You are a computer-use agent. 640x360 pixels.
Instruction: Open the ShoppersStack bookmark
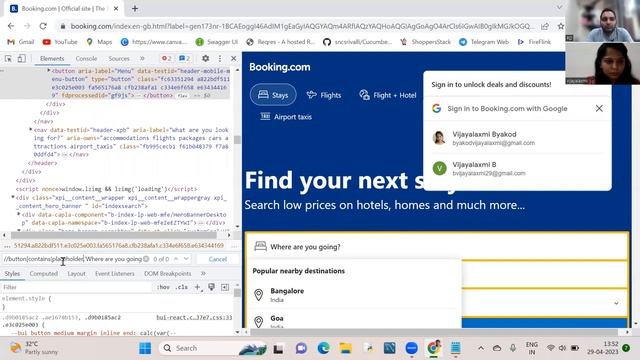pos(425,42)
